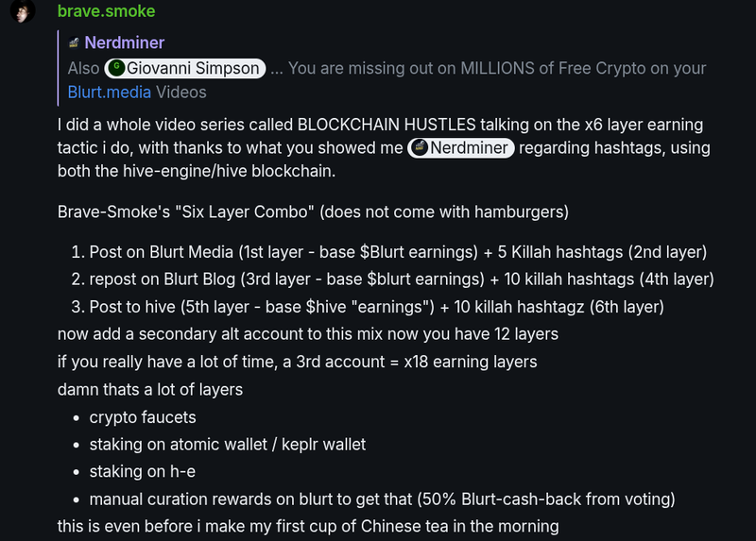The image size is (756, 541).
Task: Select list item "Post to hive"
Action: pos(376,307)
